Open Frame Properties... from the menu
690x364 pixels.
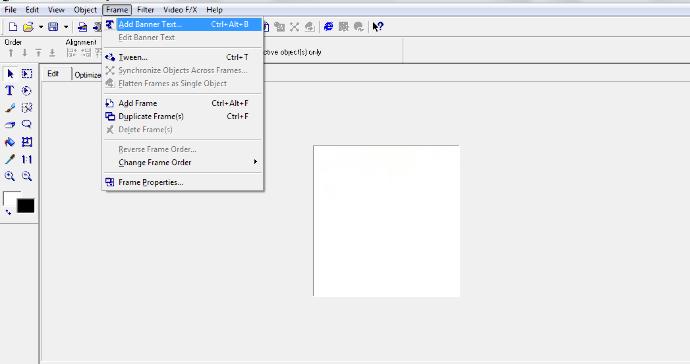coord(183,182)
